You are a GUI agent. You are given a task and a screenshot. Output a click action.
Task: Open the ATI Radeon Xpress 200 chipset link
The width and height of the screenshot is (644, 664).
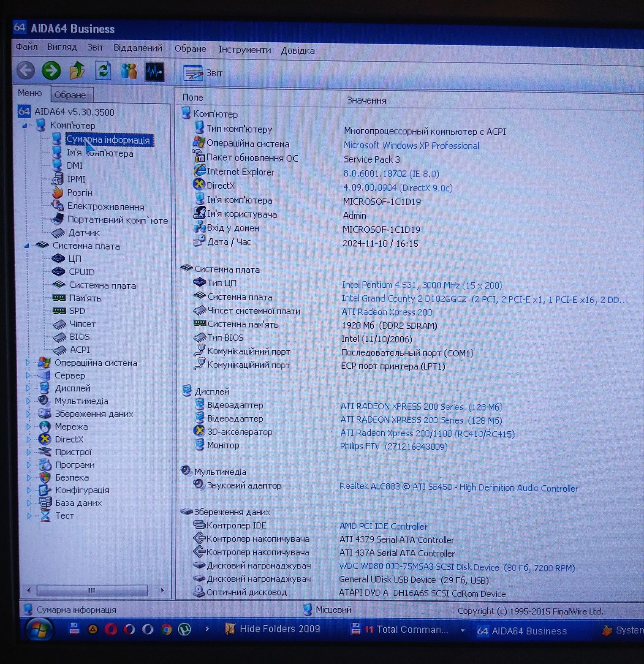[x=386, y=312]
